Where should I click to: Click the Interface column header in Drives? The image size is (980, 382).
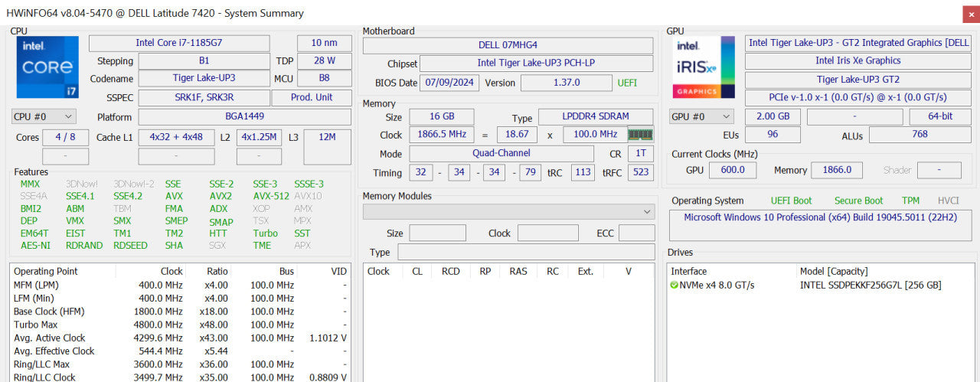(689, 271)
